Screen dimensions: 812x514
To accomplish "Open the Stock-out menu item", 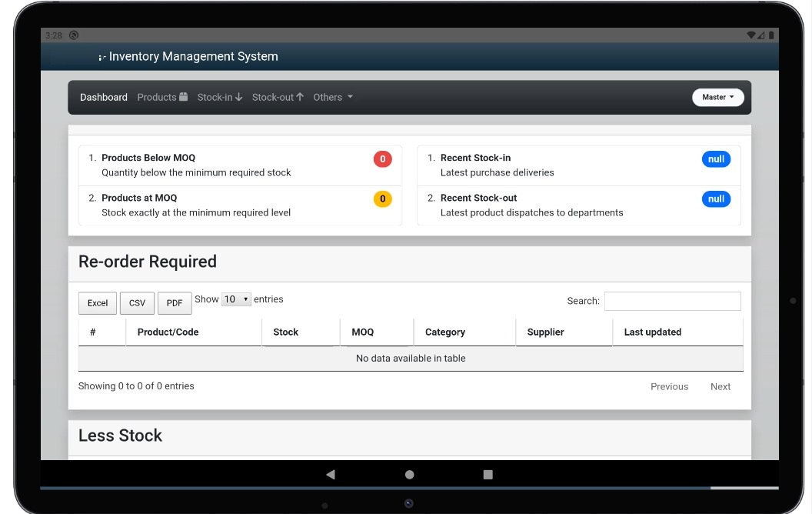I will click(277, 97).
